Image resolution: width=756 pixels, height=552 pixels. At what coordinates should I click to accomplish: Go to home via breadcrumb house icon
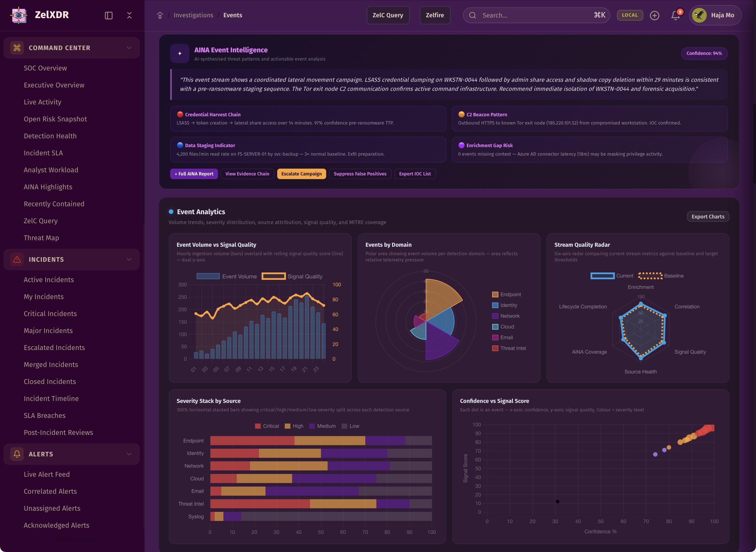160,15
